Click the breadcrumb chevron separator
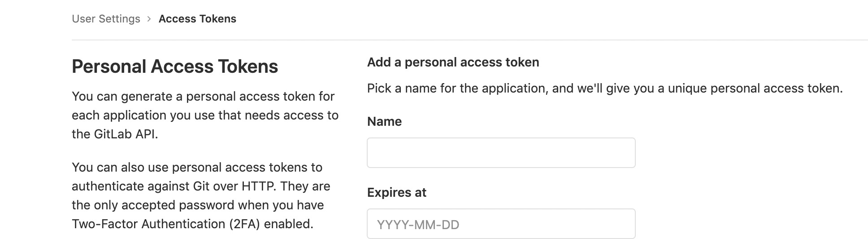The image size is (868, 239). (x=149, y=19)
